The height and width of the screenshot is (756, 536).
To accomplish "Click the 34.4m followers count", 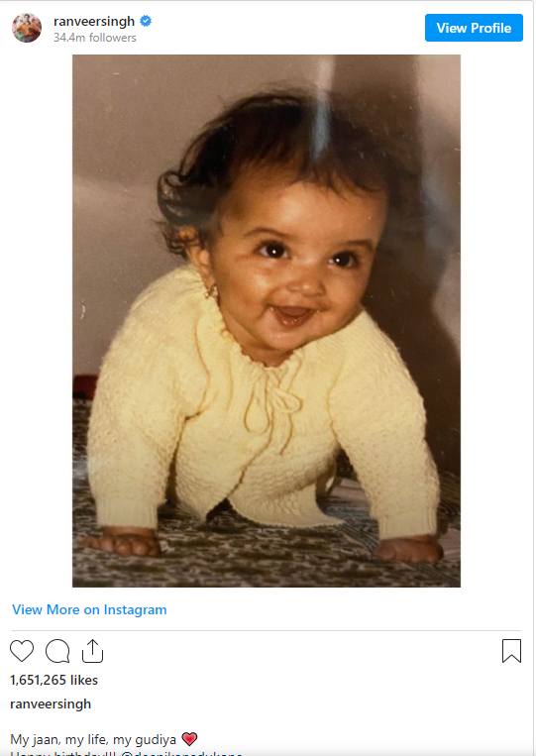I will pos(95,38).
